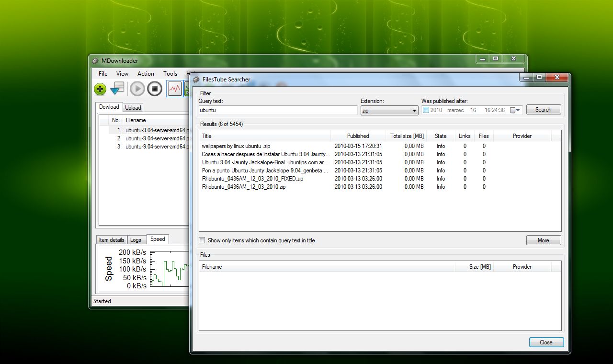This screenshot has height=364, width=613.
Task: Click the MDownloader title bar app icon
Action: [x=96, y=61]
